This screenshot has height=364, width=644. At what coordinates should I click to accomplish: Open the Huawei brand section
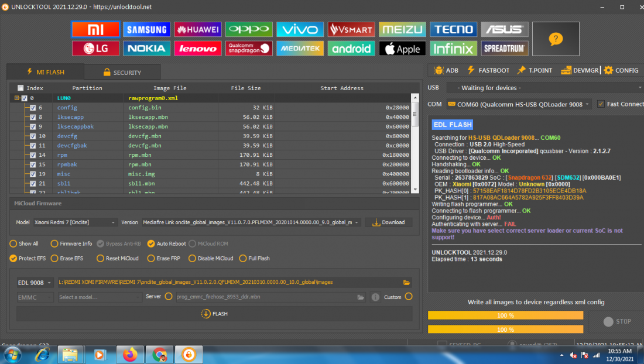point(197,29)
